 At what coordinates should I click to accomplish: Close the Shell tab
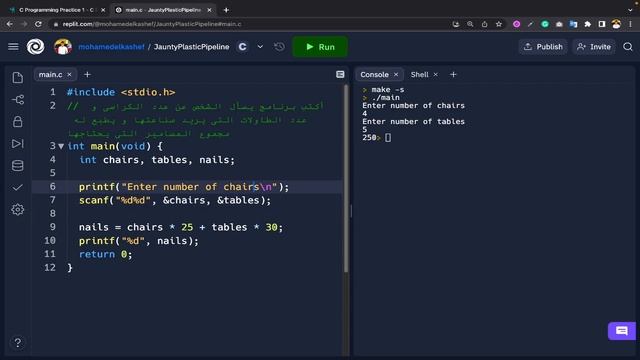click(436, 75)
